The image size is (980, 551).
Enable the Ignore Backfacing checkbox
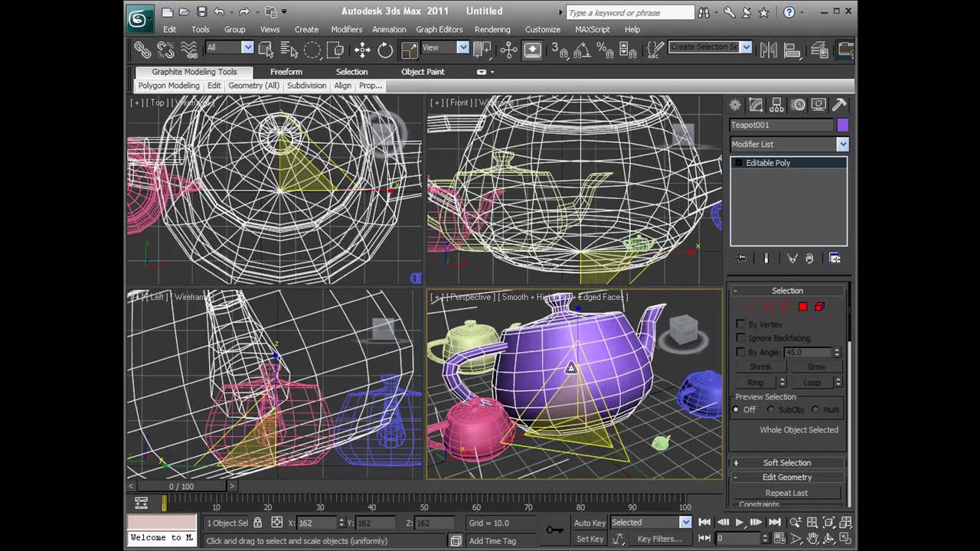click(x=740, y=338)
